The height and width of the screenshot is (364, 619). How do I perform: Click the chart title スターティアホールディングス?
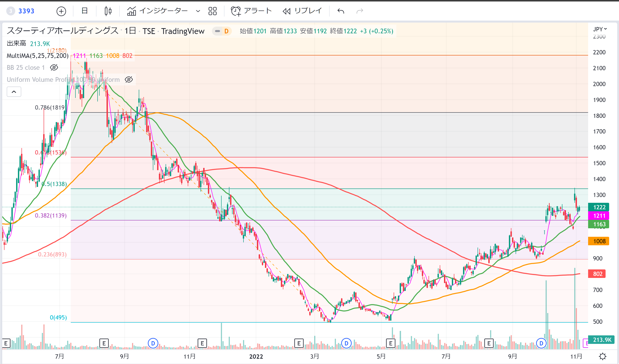tap(63, 31)
